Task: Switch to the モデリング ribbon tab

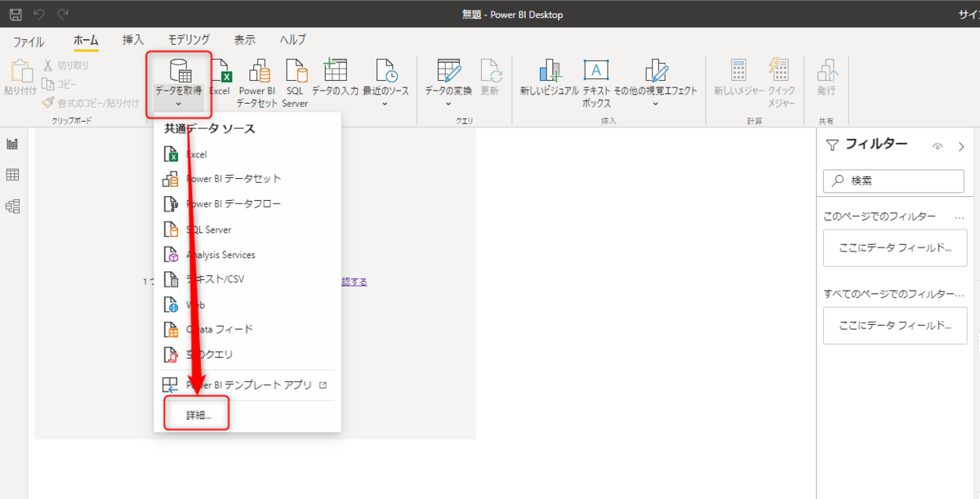Action: point(189,40)
